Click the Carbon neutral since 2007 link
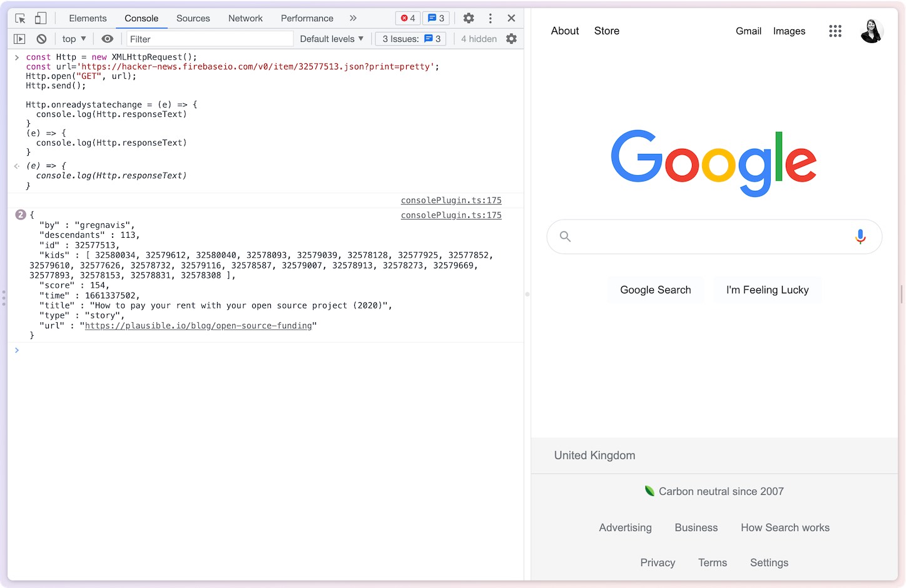This screenshot has height=588, width=906. (x=721, y=491)
